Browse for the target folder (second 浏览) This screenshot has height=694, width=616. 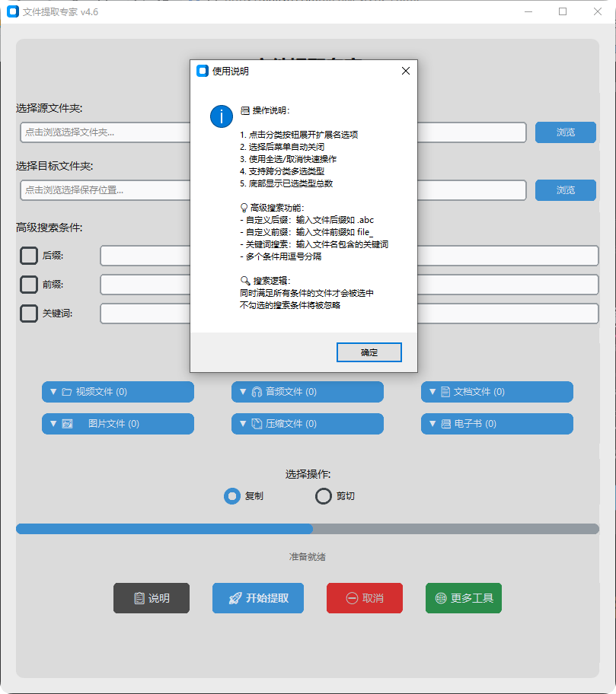[566, 190]
